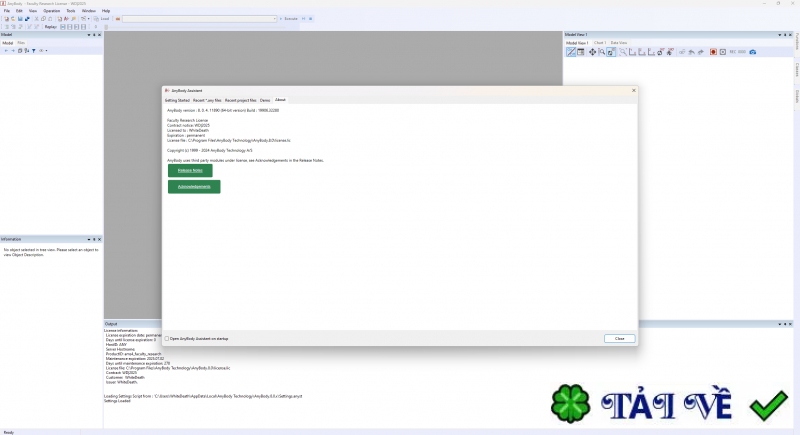Open the Tools menu

(70, 11)
